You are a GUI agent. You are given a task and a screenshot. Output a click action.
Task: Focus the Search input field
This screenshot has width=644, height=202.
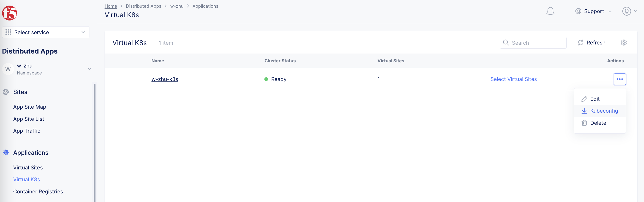(533, 43)
